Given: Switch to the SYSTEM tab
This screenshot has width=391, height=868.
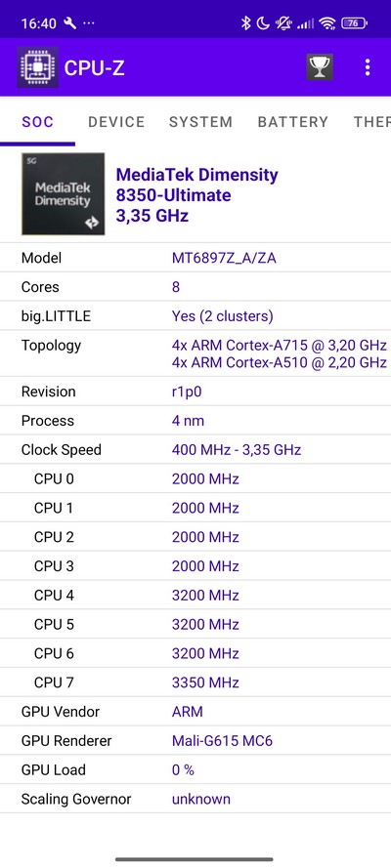Looking at the screenshot, I should pos(200,122).
